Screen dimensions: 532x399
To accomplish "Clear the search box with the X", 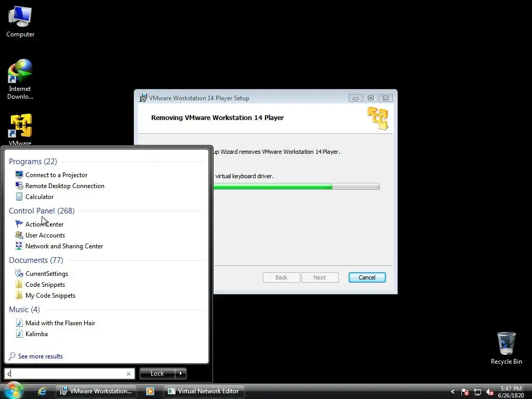I will point(128,374).
